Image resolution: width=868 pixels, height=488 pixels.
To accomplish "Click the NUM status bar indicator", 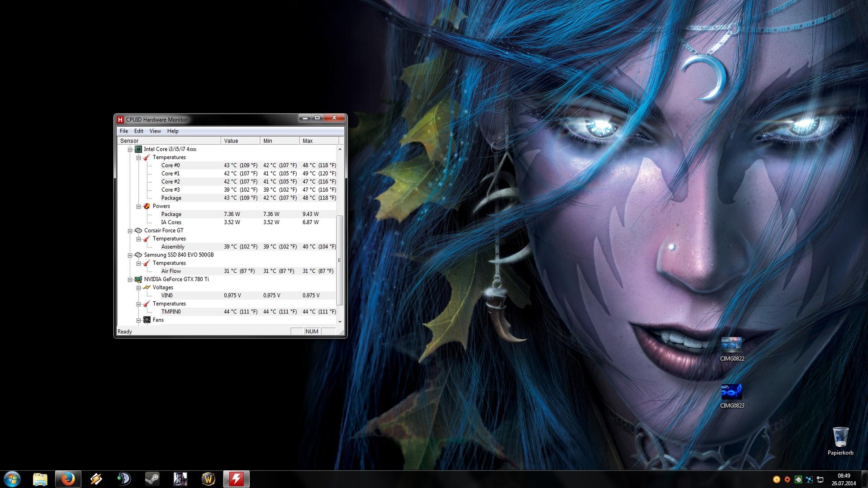I will click(312, 332).
